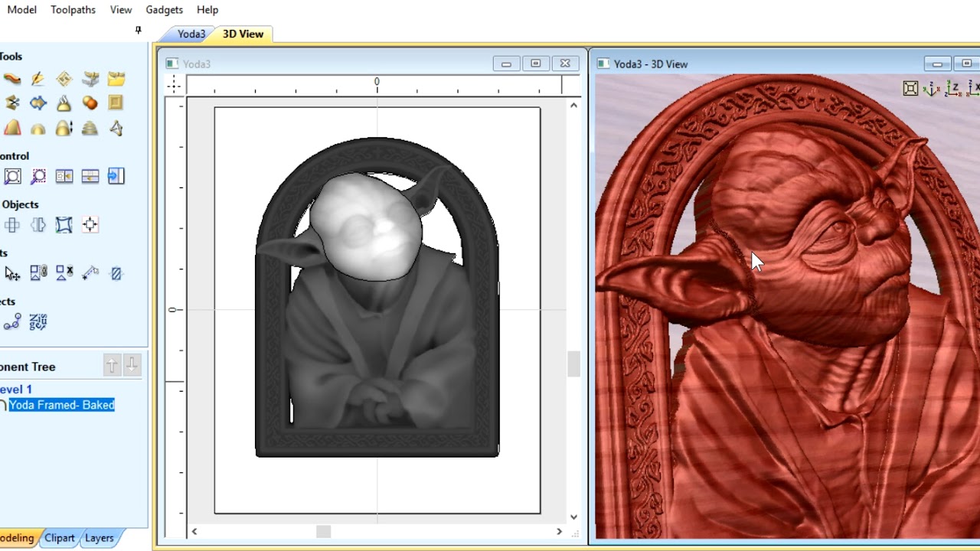
Task: Select Yoda Framed- Baked component
Action: (x=62, y=405)
